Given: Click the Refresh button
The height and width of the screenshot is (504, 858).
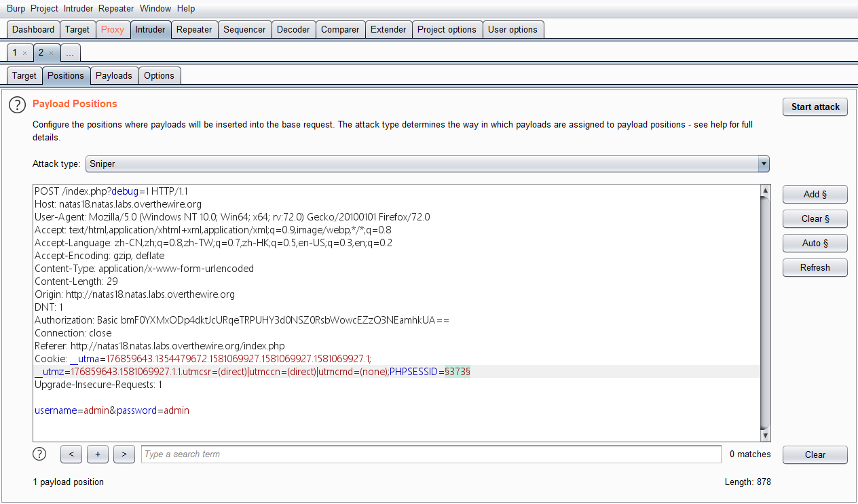Looking at the screenshot, I should 815,268.
